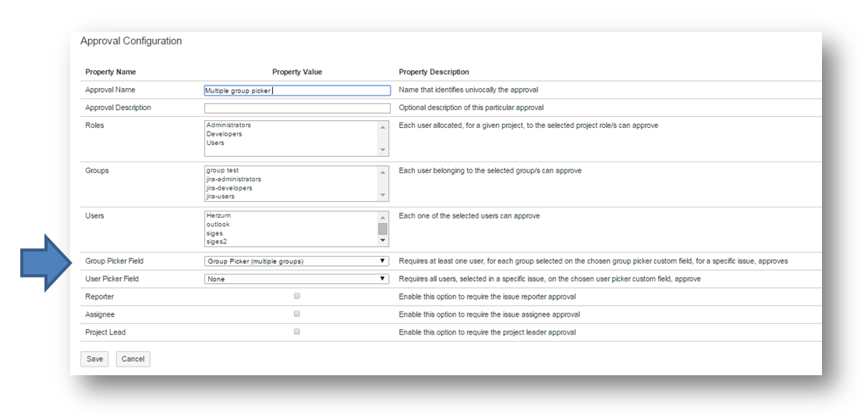Cancel the approval configuration
The width and height of the screenshot is (868, 415).
[x=133, y=359]
